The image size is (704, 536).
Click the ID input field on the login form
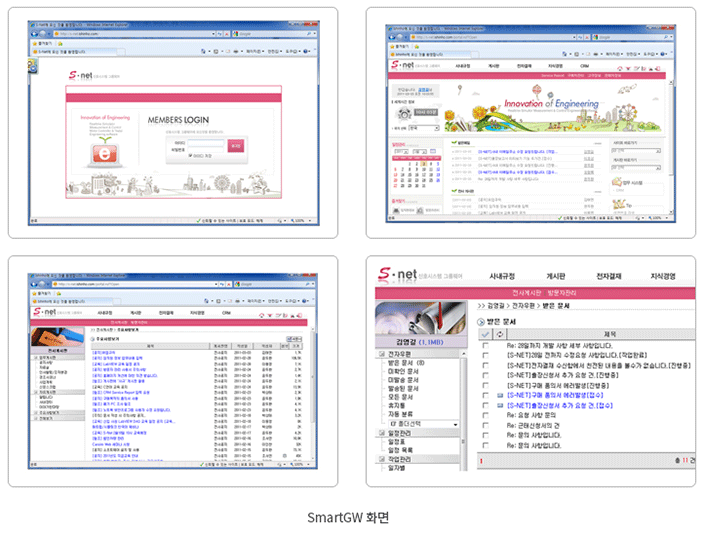coord(203,141)
